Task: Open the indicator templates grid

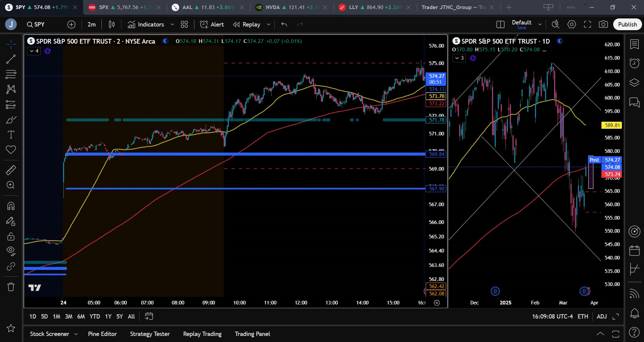Action: [x=184, y=24]
